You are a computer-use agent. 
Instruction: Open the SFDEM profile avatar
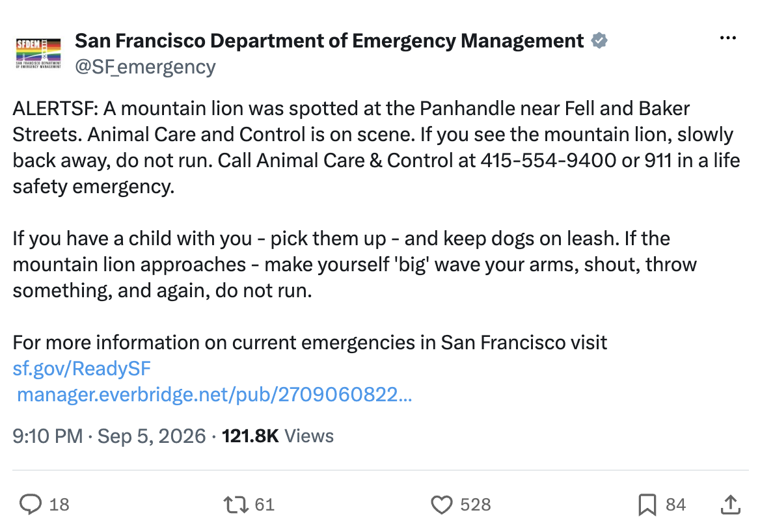(38, 53)
